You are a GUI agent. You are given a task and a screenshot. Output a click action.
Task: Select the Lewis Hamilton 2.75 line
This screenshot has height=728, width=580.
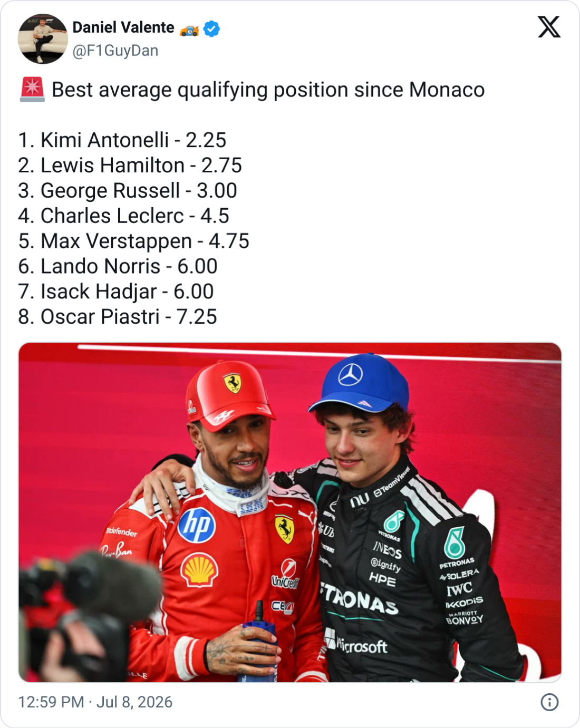(x=130, y=166)
